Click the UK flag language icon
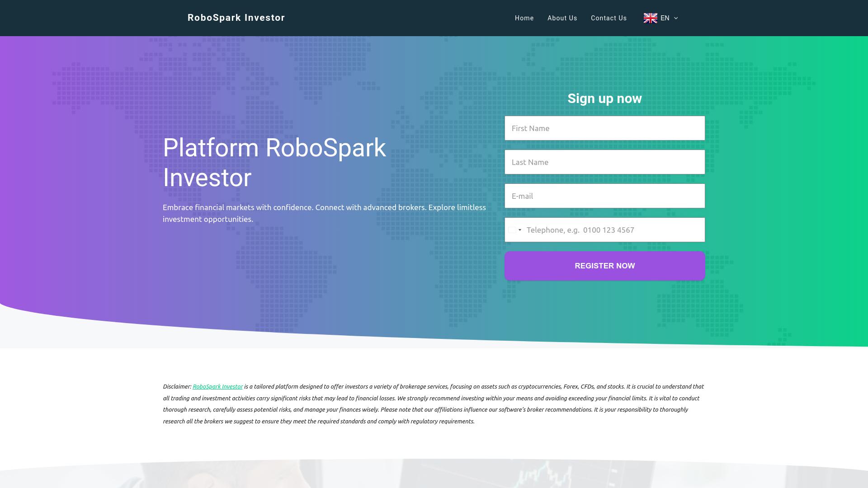The image size is (868, 488). (650, 18)
